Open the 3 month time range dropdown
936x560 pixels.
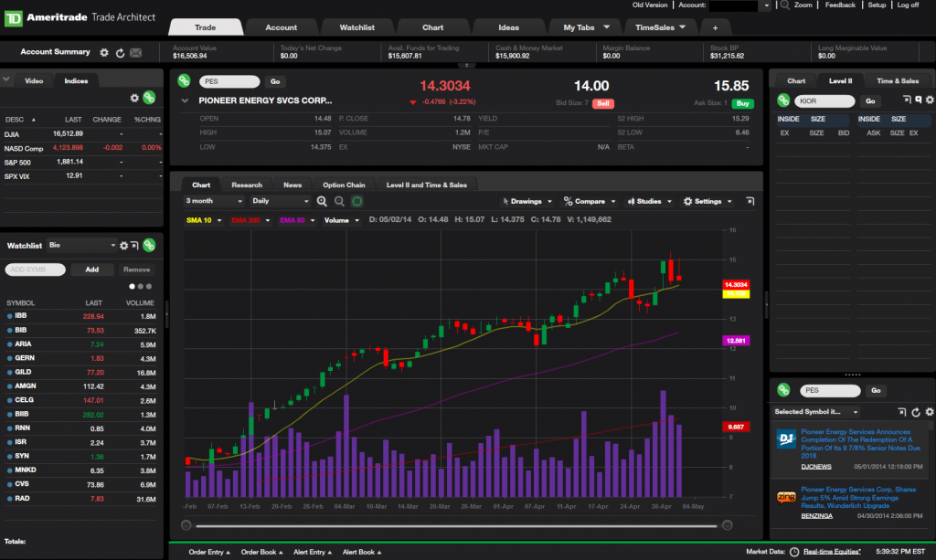point(214,201)
